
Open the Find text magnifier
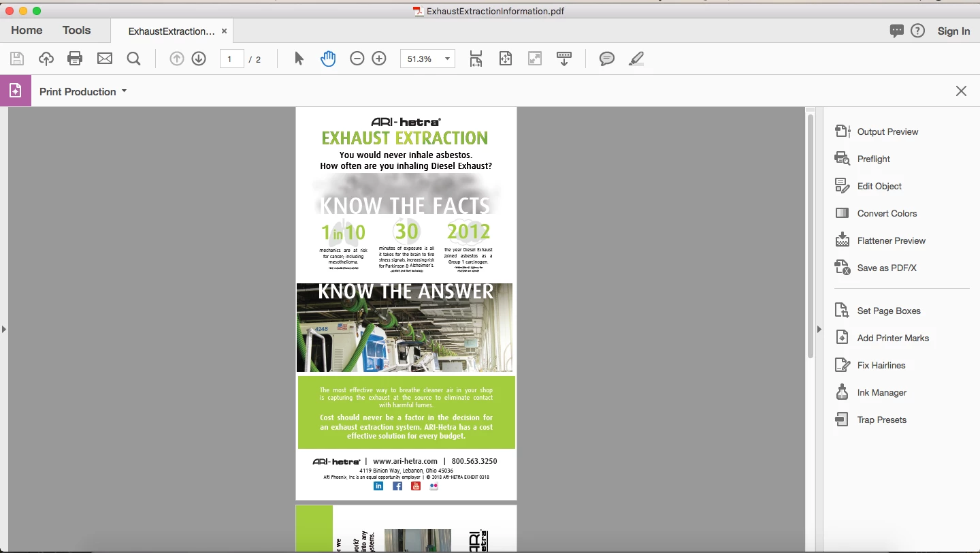click(x=133, y=59)
